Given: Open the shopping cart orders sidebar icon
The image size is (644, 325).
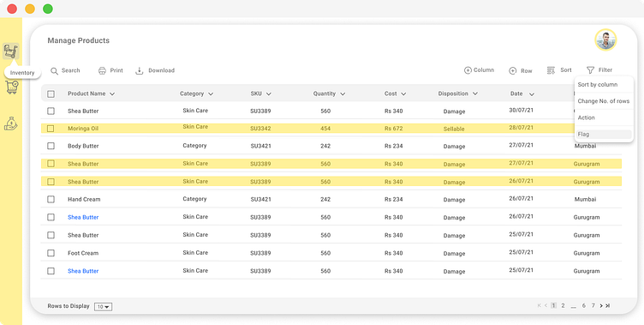Looking at the screenshot, I should (11, 87).
